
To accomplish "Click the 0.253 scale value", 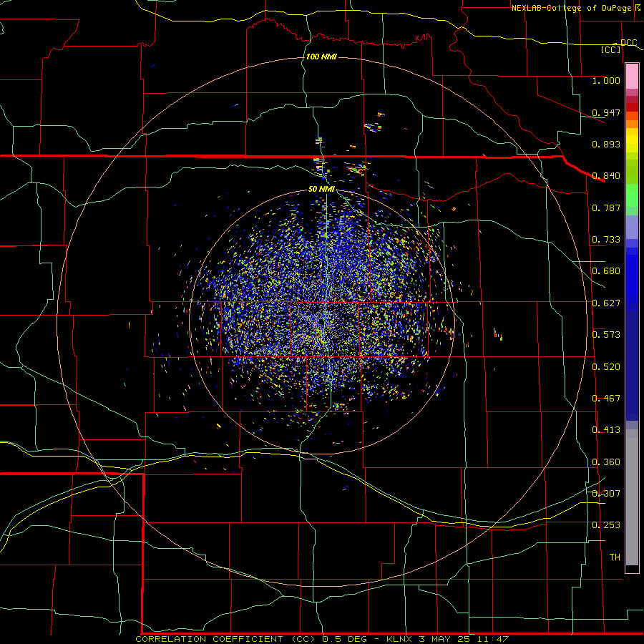I will (x=606, y=525).
